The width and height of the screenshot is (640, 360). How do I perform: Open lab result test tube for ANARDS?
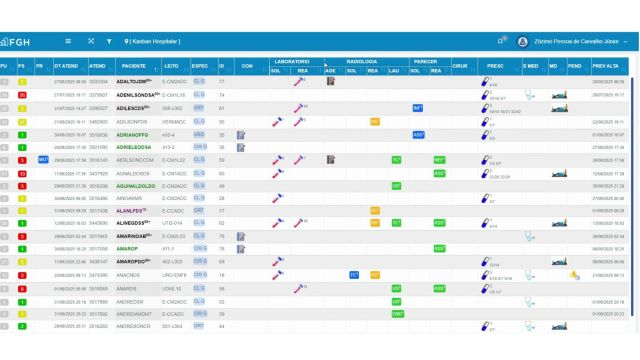pyautogui.click(x=299, y=289)
